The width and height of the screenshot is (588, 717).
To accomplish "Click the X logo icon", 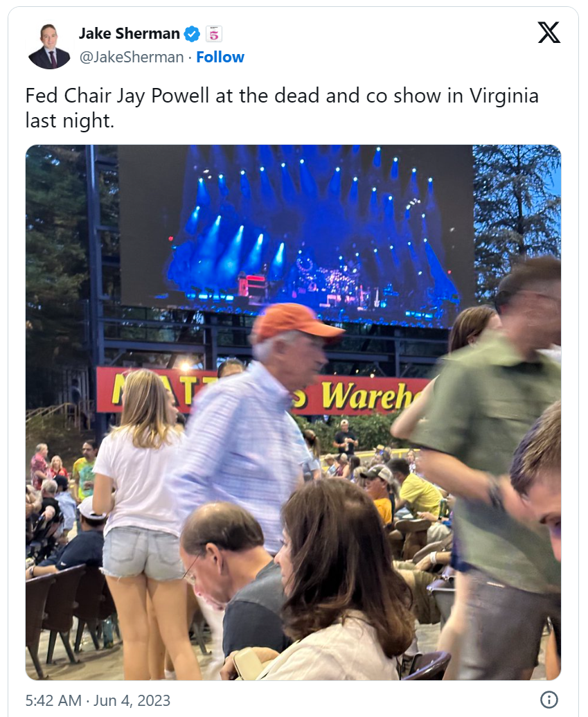I will (549, 33).
